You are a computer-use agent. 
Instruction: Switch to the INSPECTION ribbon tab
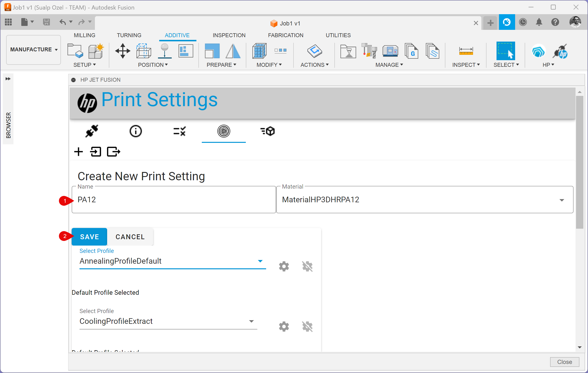tap(229, 35)
